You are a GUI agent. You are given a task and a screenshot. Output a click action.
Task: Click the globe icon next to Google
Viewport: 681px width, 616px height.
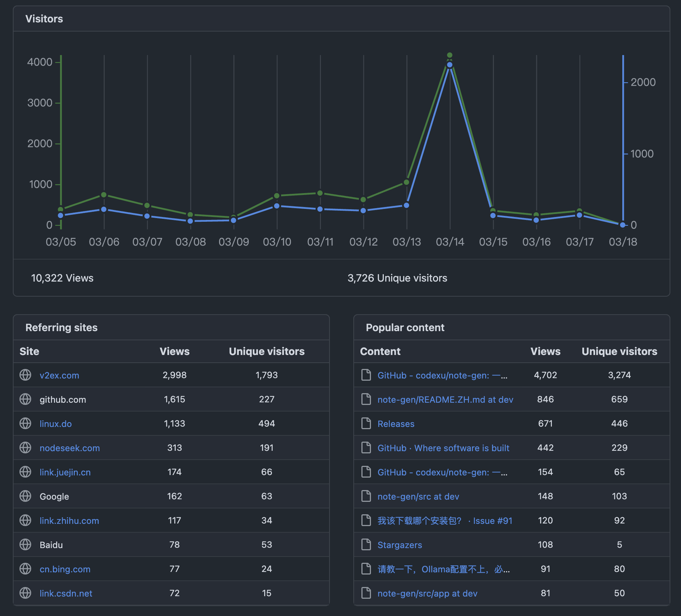pos(25,496)
